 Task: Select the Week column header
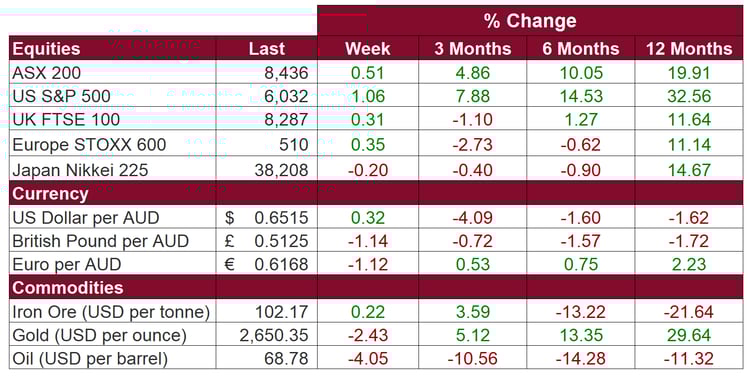coord(367,49)
